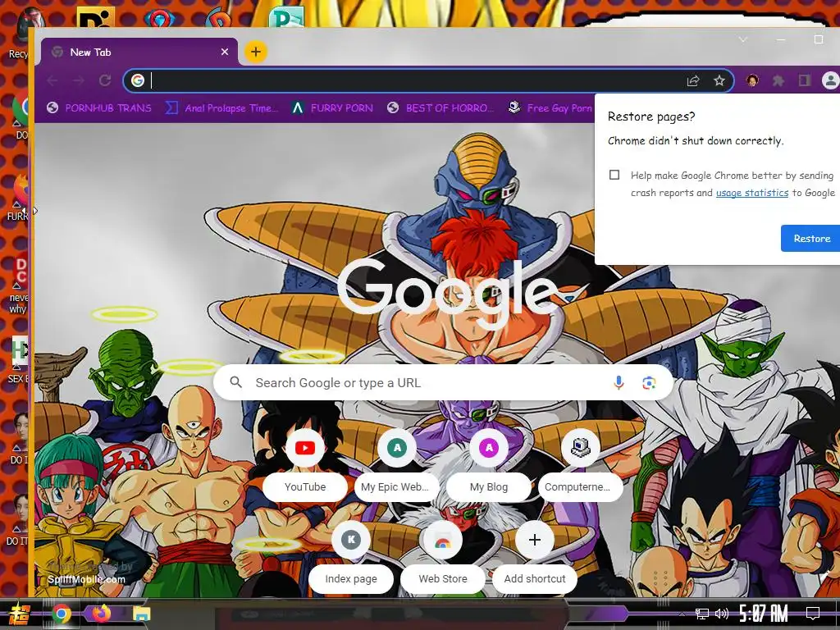Click the Google logo on the new tab page
840x630 pixels.
(x=448, y=293)
